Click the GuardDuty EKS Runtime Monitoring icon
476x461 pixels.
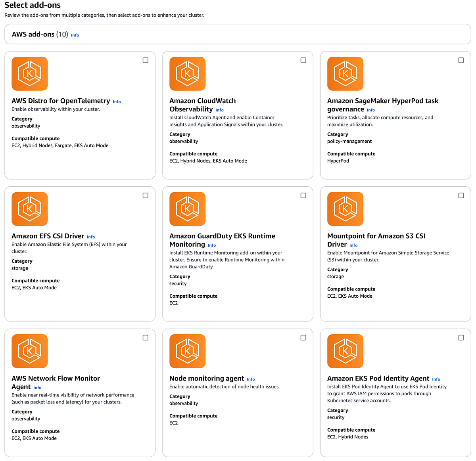[188, 209]
